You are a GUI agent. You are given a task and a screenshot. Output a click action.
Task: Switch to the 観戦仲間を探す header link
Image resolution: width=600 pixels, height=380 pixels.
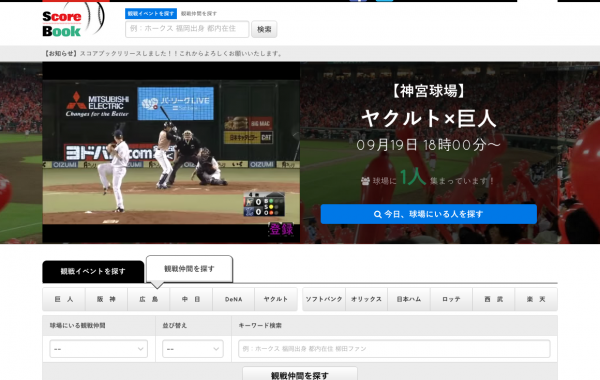[199, 13]
